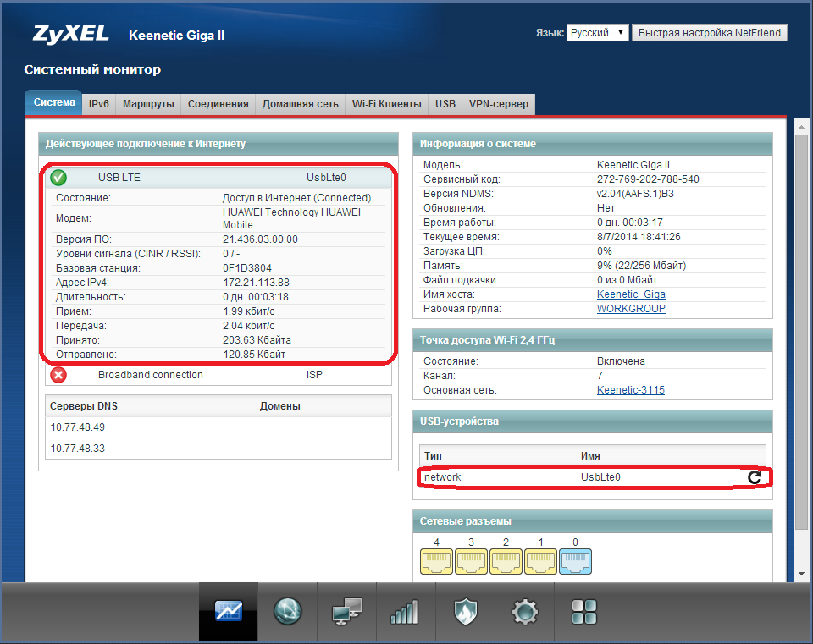Open the Applications grid icon
Viewport: 813px width, 644px height.
pyautogui.click(x=584, y=611)
